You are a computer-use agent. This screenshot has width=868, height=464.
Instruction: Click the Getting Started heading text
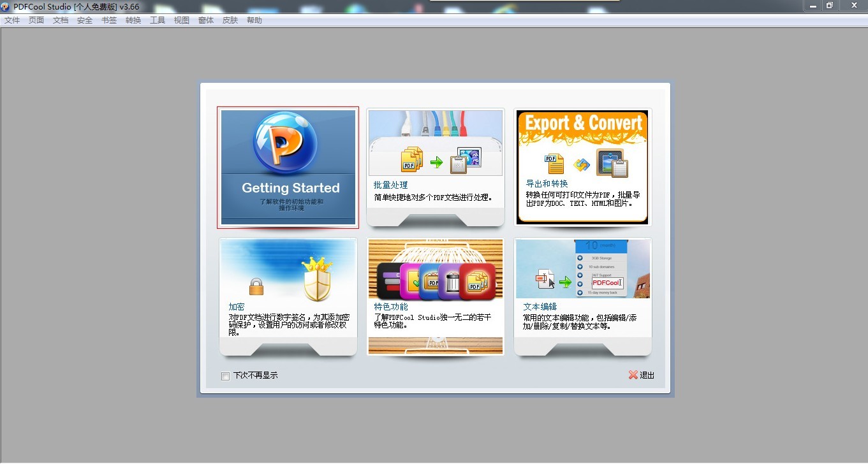pos(290,188)
